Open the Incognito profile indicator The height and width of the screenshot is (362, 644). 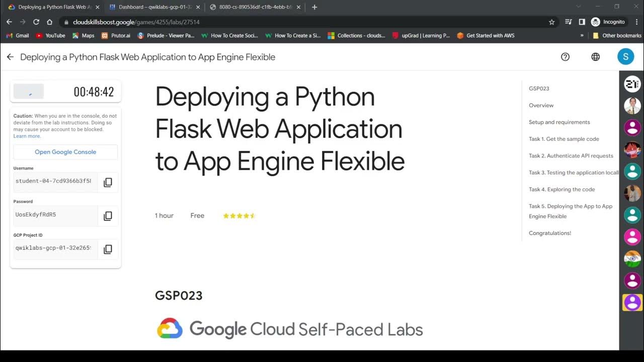pos(608,22)
